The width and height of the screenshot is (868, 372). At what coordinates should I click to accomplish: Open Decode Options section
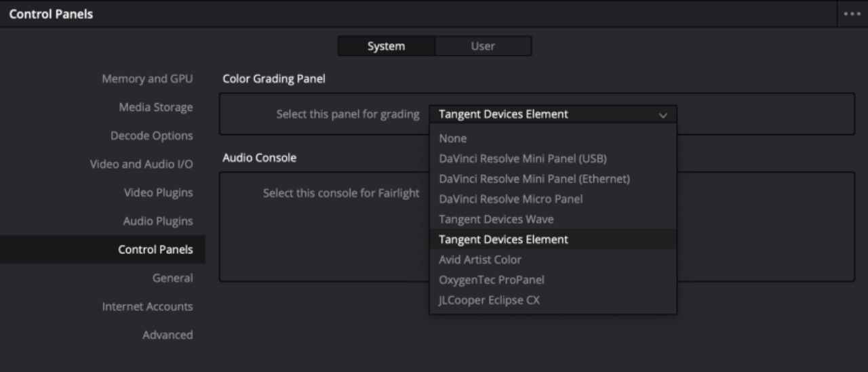click(x=151, y=136)
